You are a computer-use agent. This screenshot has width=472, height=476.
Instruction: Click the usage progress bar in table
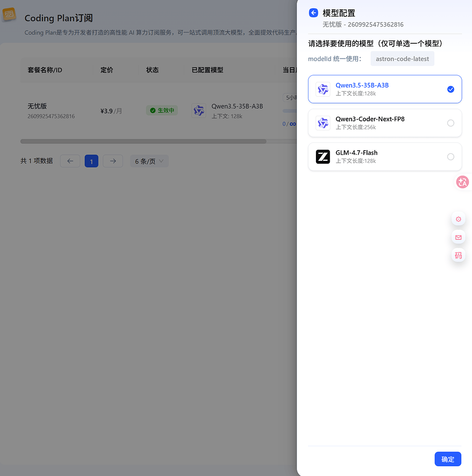pos(290,111)
